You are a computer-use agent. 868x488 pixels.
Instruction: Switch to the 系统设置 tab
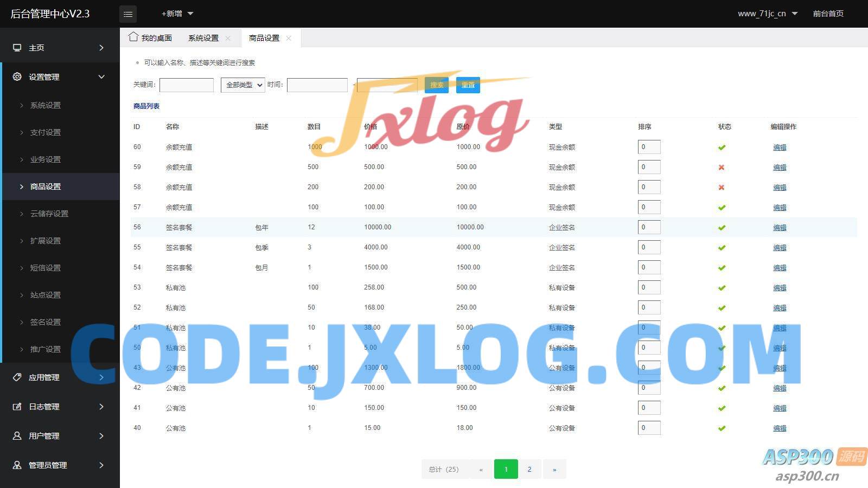203,38
